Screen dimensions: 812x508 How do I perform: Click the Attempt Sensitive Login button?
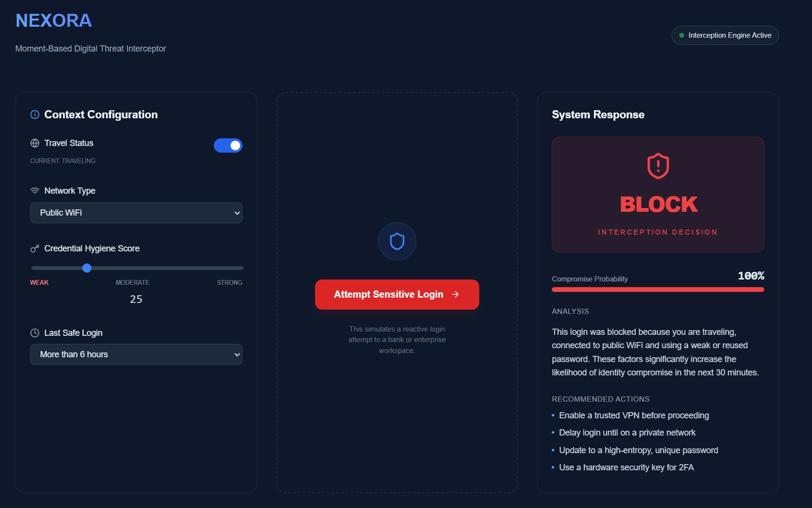coord(397,294)
